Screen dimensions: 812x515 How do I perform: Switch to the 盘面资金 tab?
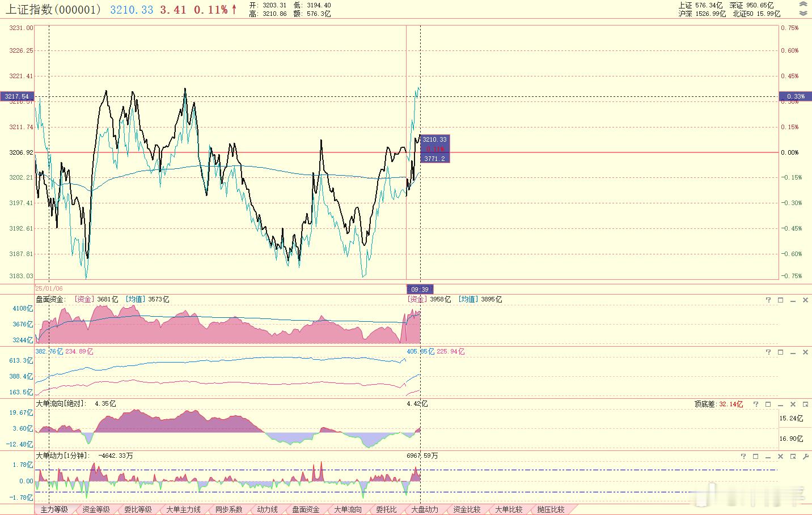pyautogui.click(x=306, y=509)
